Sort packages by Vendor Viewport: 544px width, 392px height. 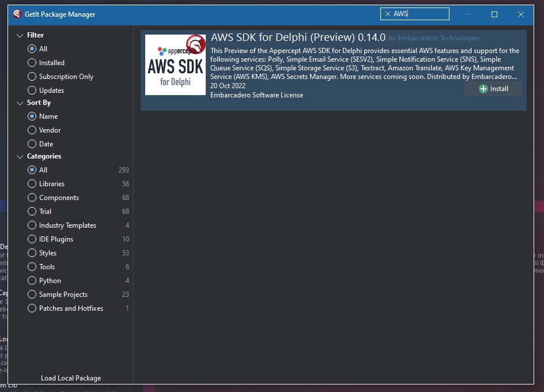click(44, 130)
